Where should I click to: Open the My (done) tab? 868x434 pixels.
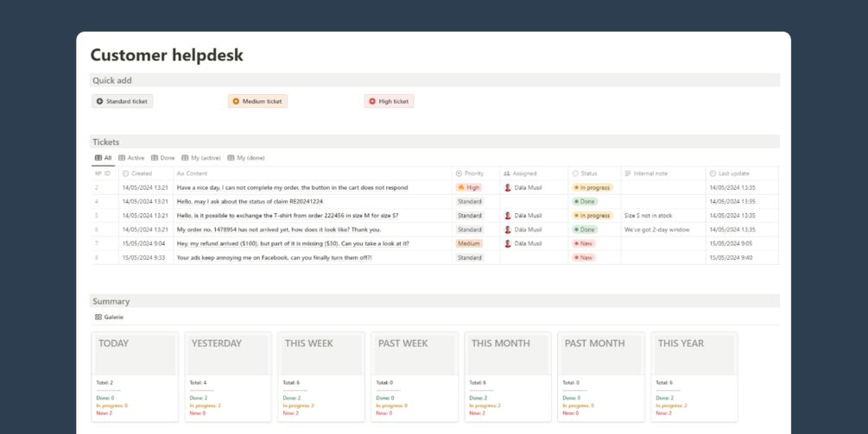coord(246,158)
